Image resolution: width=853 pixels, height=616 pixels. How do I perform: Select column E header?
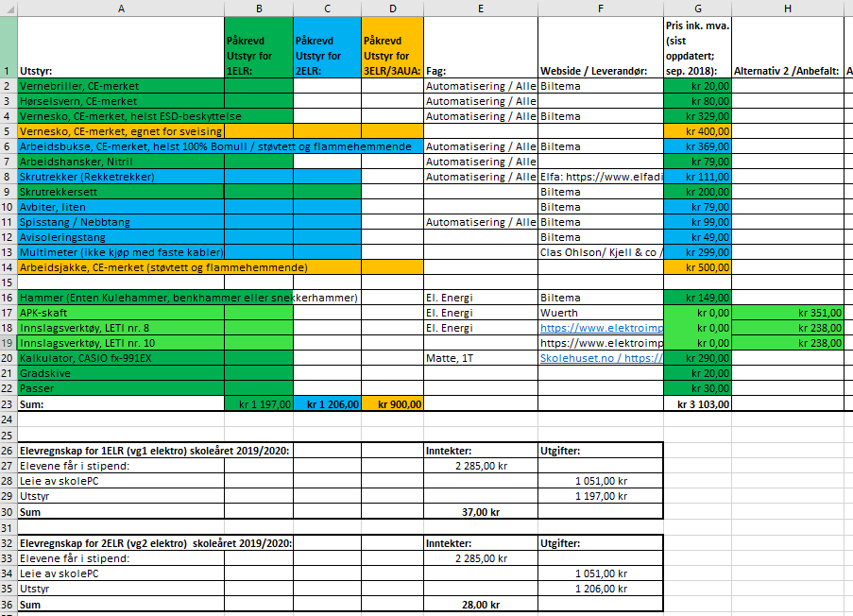481,9
